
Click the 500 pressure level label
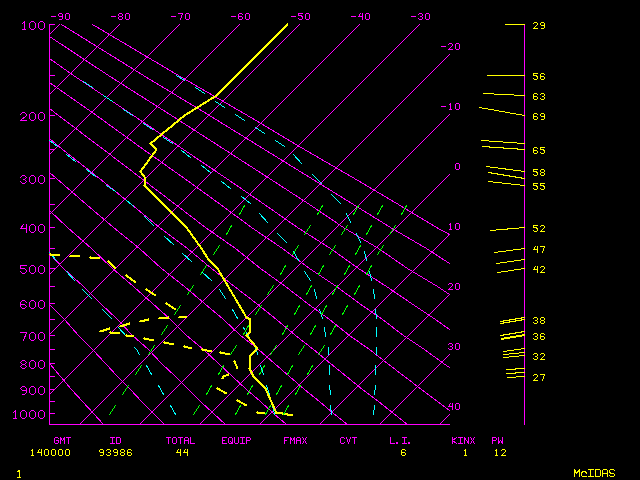(33, 269)
